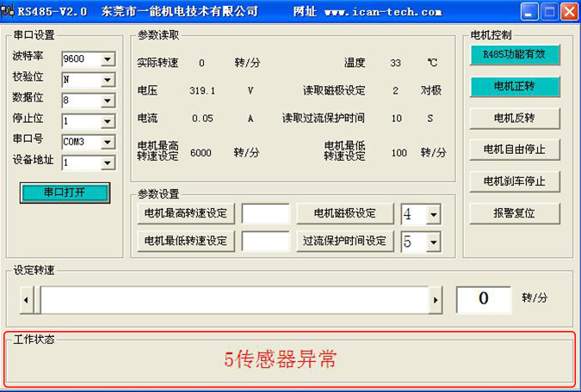Click the 电机最高转速设定 button
The image size is (581, 392).
pos(186,213)
